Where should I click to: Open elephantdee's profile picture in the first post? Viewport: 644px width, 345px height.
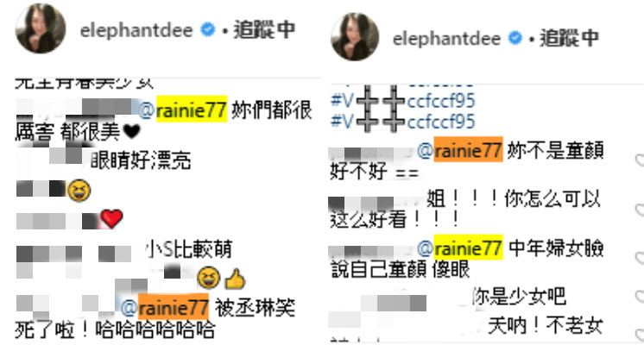pyautogui.click(x=41, y=28)
